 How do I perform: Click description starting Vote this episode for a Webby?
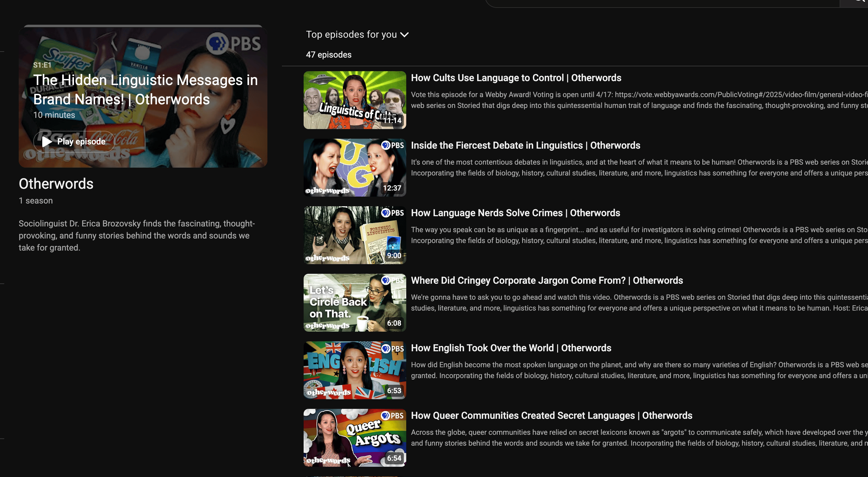point(639,100)
